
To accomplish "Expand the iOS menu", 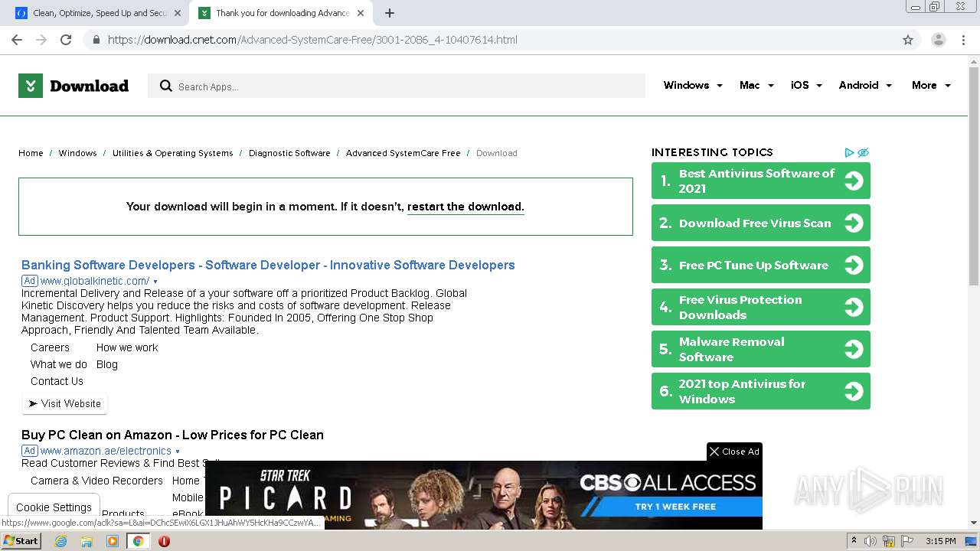I will point(806,86).
